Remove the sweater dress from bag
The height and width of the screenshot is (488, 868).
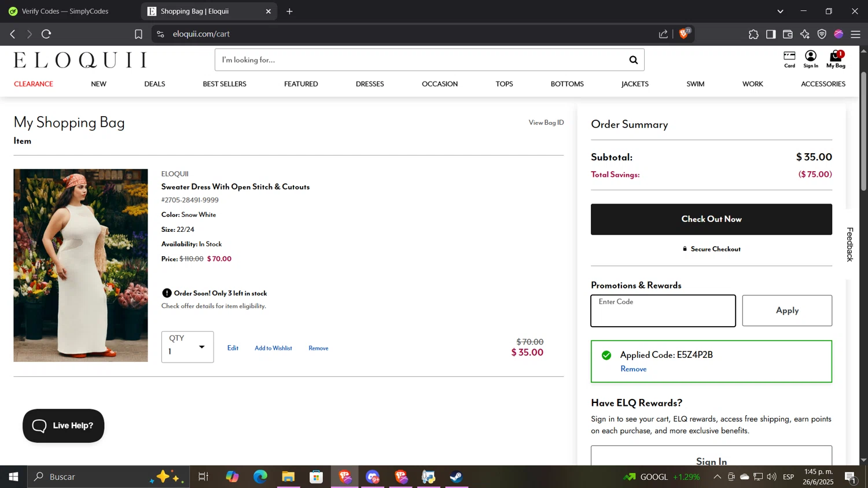[318, 348]
